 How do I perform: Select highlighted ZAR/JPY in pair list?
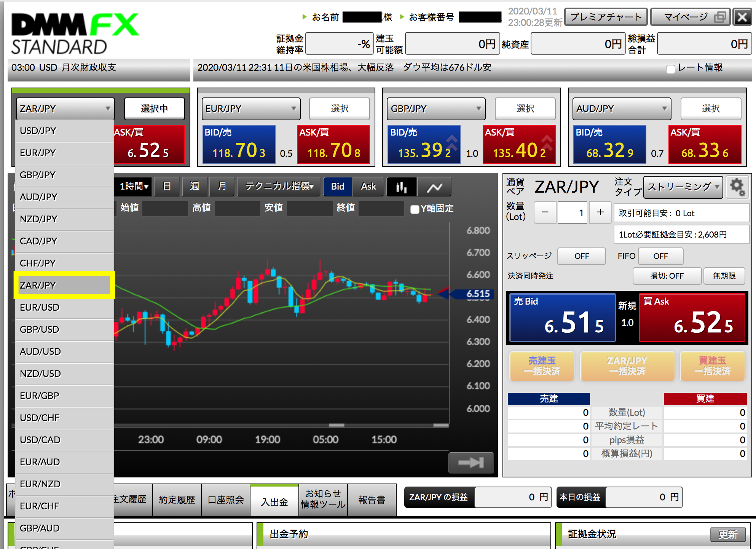(64, 285)
